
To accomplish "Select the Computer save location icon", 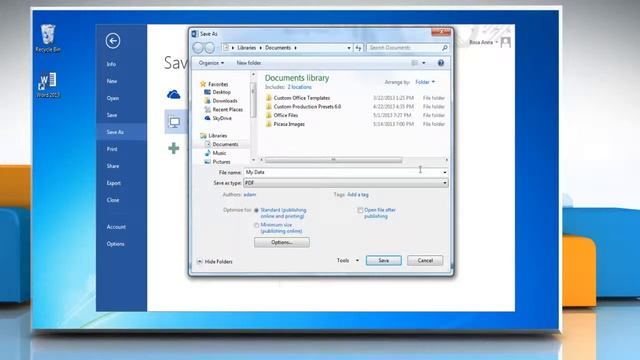I will (175, 122).
